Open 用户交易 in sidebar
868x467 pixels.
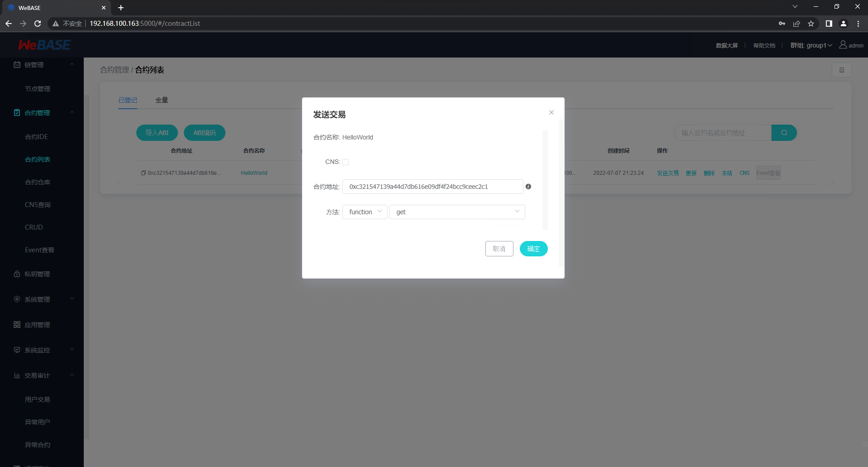pyautogui.click(x=38, y=400)
